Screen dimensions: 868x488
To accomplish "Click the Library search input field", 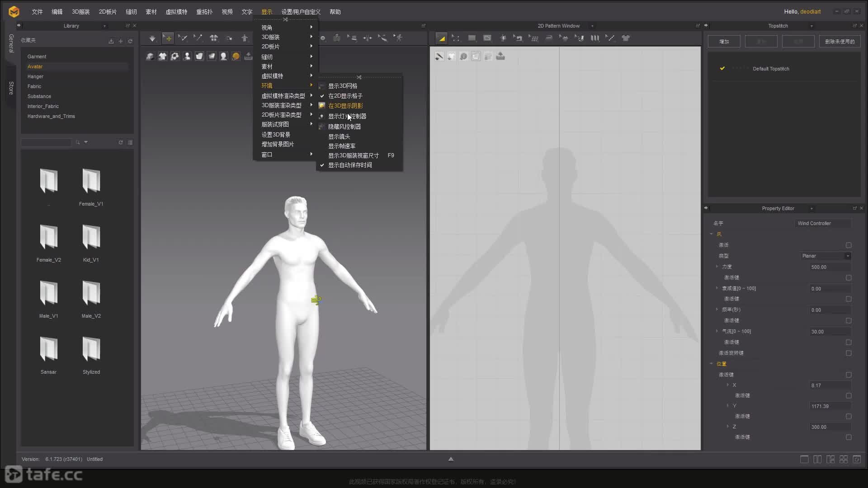I will click(46, 142).
